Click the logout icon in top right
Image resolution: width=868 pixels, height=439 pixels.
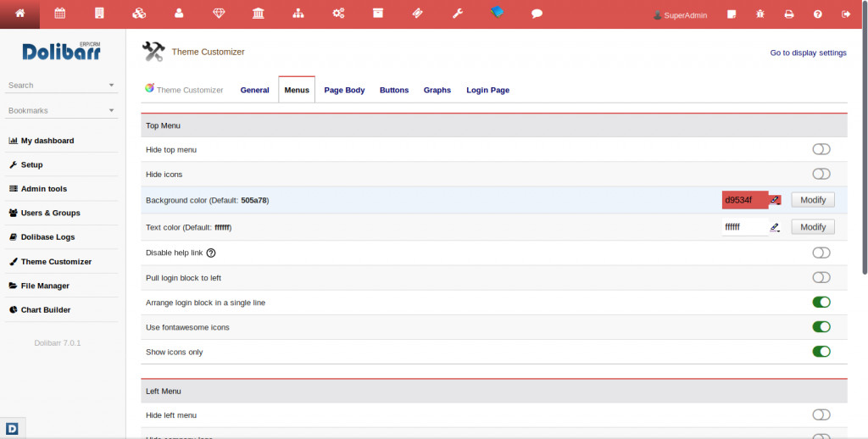click(845, 14)
